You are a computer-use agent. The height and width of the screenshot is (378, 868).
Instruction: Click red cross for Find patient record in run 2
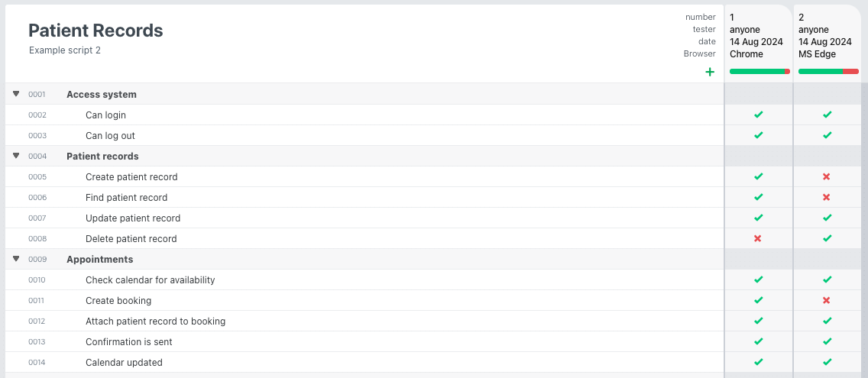(827, 198)
